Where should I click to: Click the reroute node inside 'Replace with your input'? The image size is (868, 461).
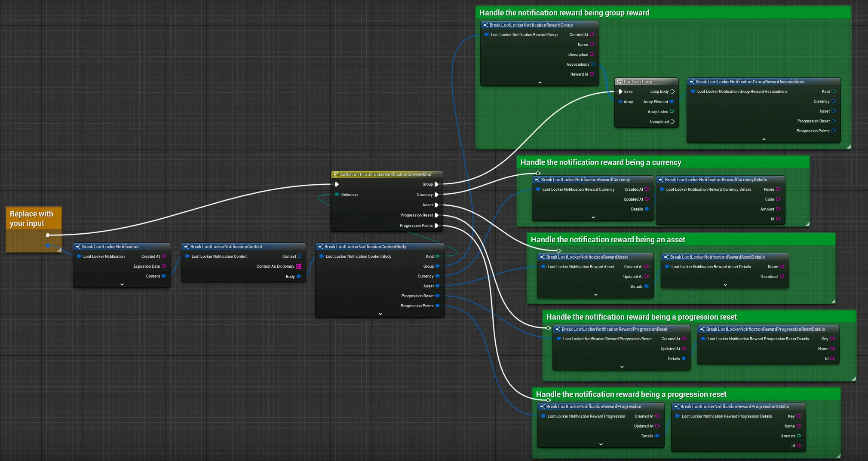[x=48, y=235]
